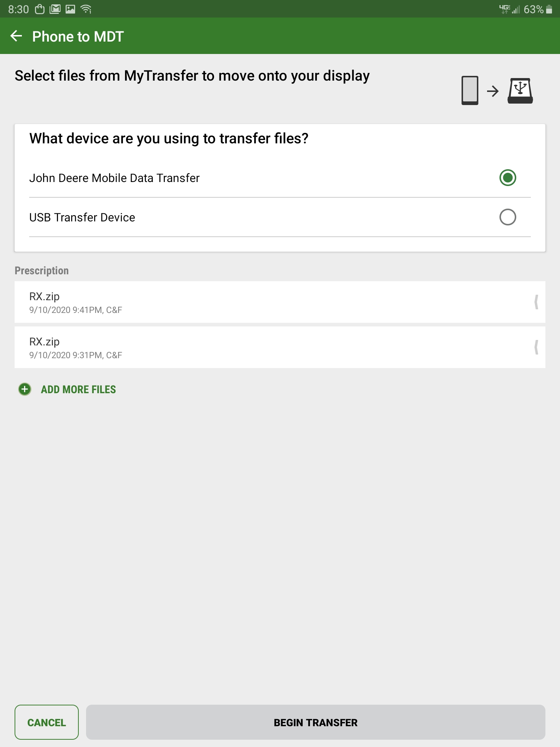
Task: Tap the CANCEL button
Action: click(47, 722)
